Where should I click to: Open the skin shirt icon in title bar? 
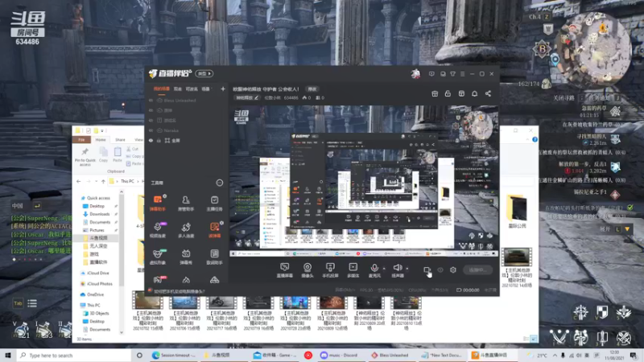pyautogui.click(x=452, y=74)
